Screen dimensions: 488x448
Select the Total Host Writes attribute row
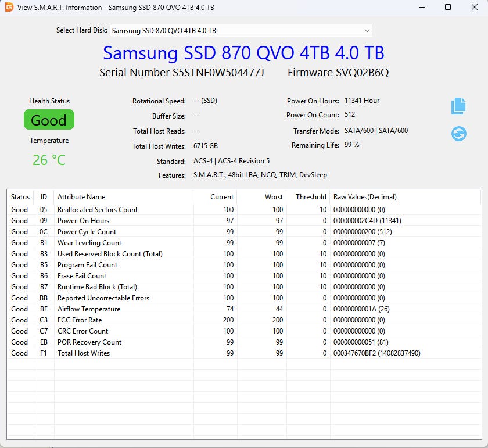244,353
